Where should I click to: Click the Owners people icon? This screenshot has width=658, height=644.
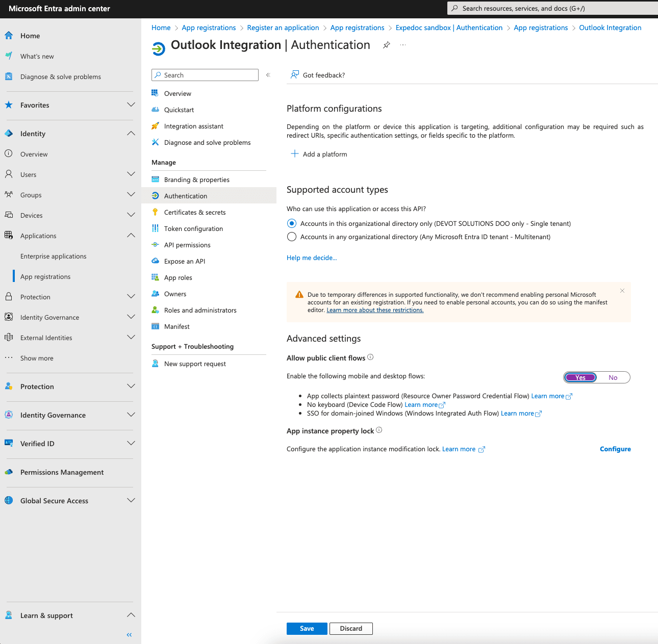click(x=155, y=294)
